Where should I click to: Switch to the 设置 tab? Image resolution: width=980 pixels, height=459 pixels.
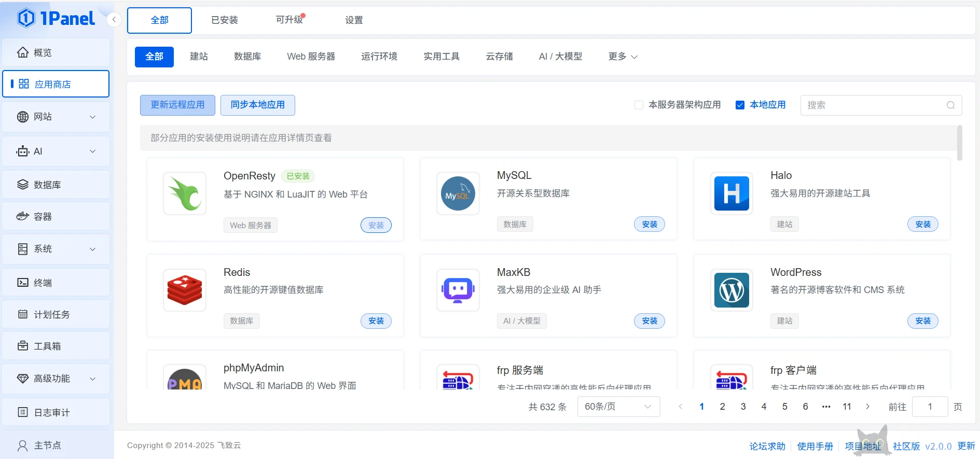354,20
